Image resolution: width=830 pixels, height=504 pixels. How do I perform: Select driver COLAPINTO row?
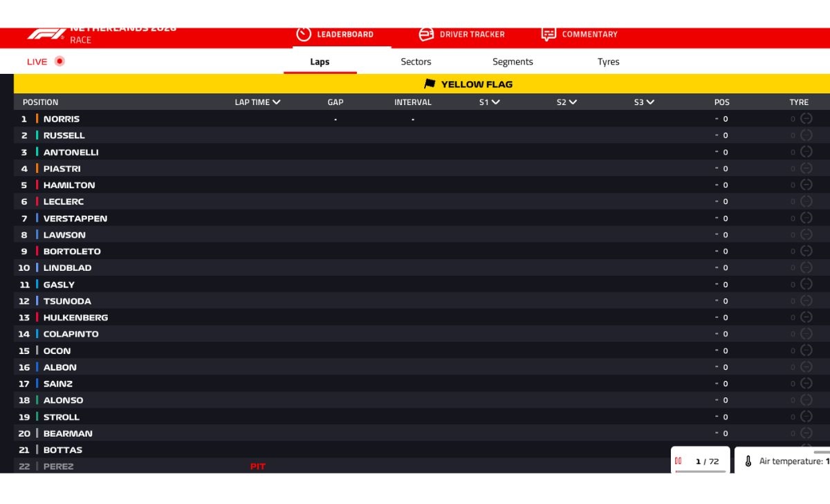click(x=422, y=334)
